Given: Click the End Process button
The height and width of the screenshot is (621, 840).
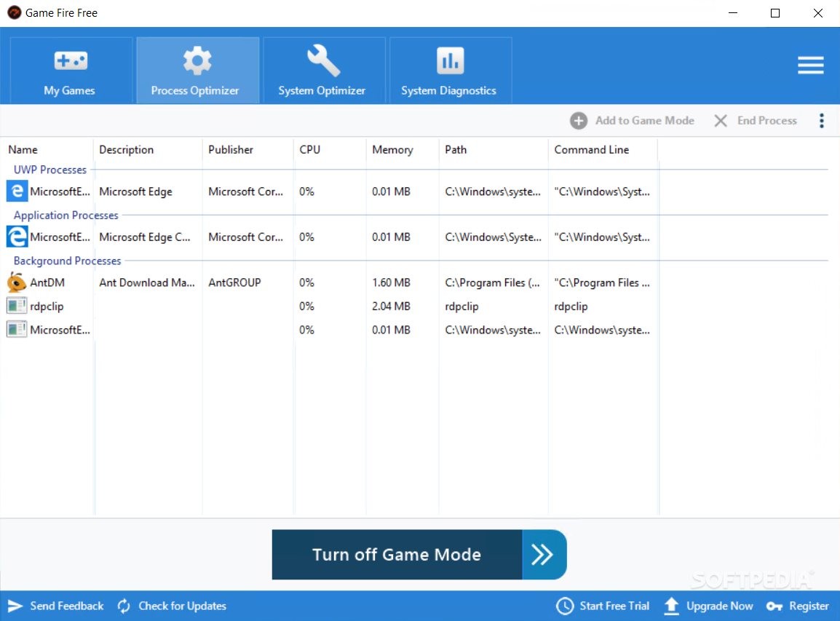Looking at the screenshot, I should (x=756, y=121).
